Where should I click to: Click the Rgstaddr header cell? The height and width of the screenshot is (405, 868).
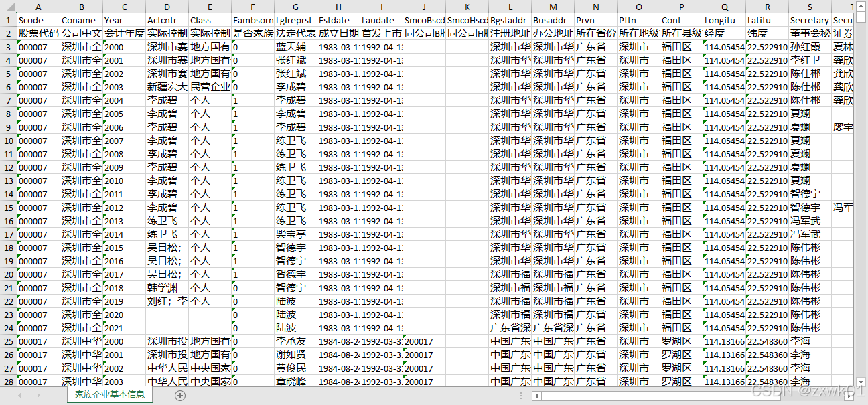pos(510,20)
